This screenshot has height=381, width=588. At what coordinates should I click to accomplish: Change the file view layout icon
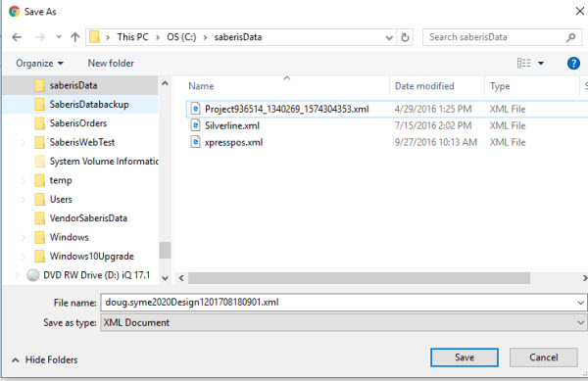click(524, 63)
